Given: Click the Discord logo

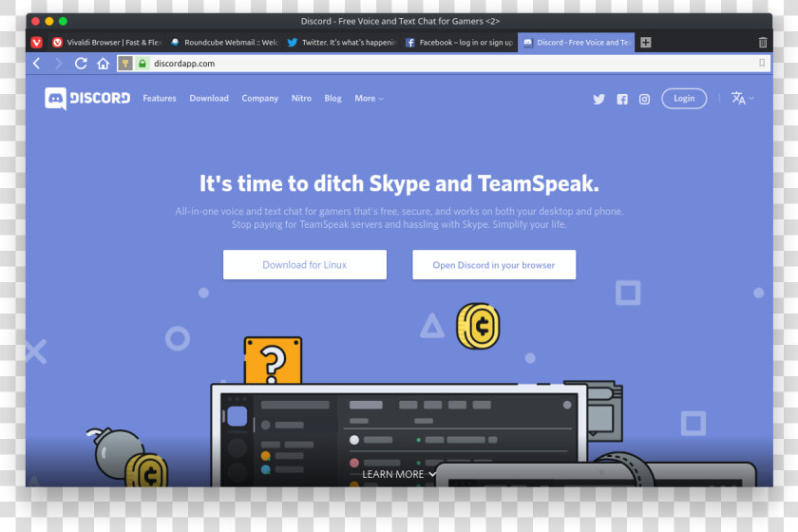Looking at the screenshot, I should pos(87,98).
